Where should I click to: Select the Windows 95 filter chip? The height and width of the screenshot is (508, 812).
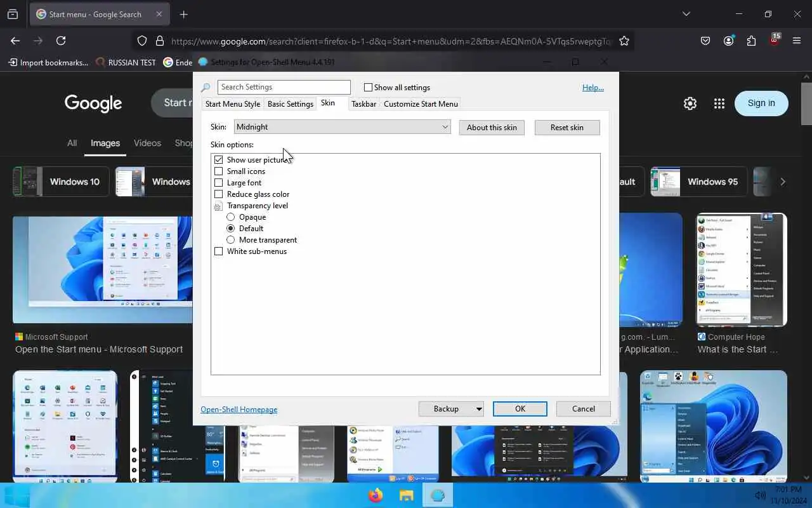pyautogui.click(x=698, y=182)
